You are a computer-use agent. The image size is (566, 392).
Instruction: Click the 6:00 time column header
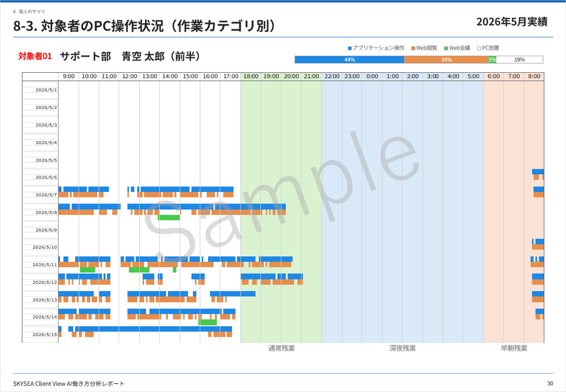pos(494,76)
